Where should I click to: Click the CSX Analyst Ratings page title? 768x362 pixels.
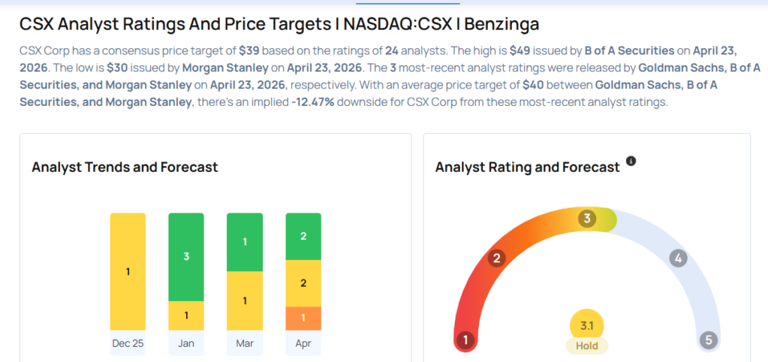(x=279, y=24)
